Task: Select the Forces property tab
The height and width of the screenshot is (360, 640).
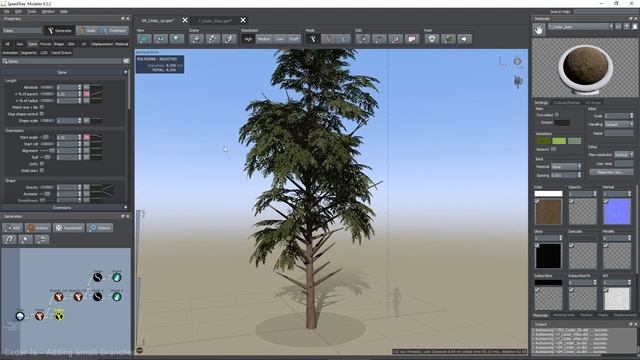Action: tap(46, 44)
